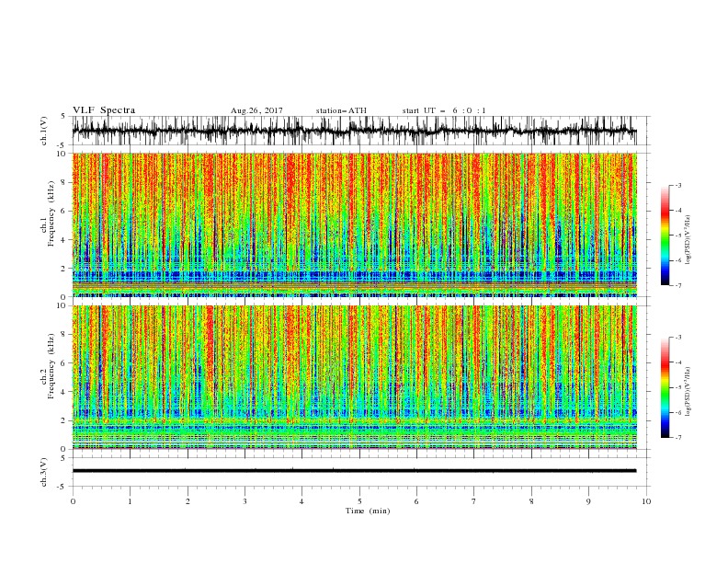Click time axis tick label "9"
Image resolution: width=728 pixels, height=563 pixels.
click(x=588, y=501)
